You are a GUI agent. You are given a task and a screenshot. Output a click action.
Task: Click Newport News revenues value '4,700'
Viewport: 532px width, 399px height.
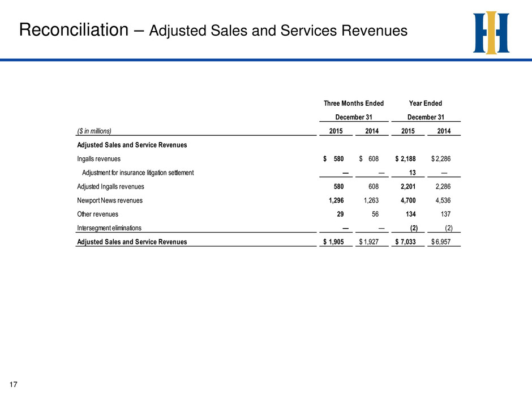coord(408,200)
